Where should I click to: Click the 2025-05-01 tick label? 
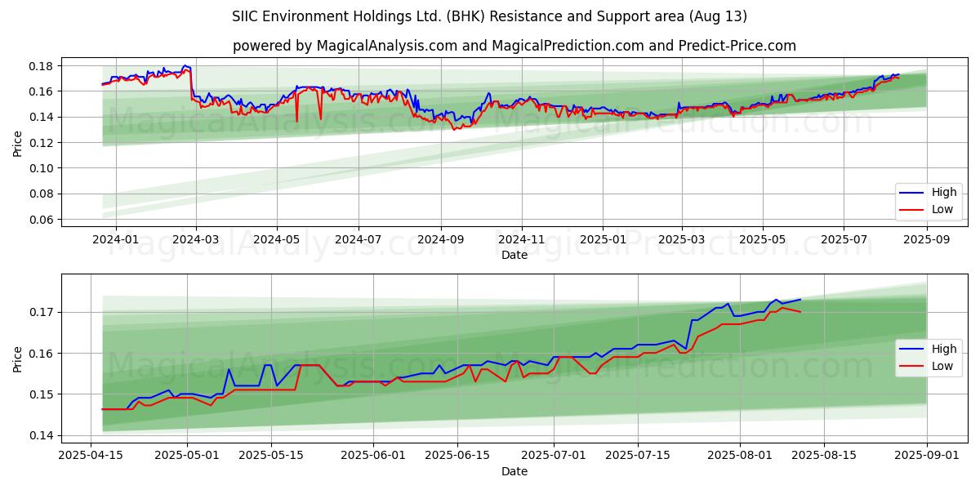coord(188,456)
